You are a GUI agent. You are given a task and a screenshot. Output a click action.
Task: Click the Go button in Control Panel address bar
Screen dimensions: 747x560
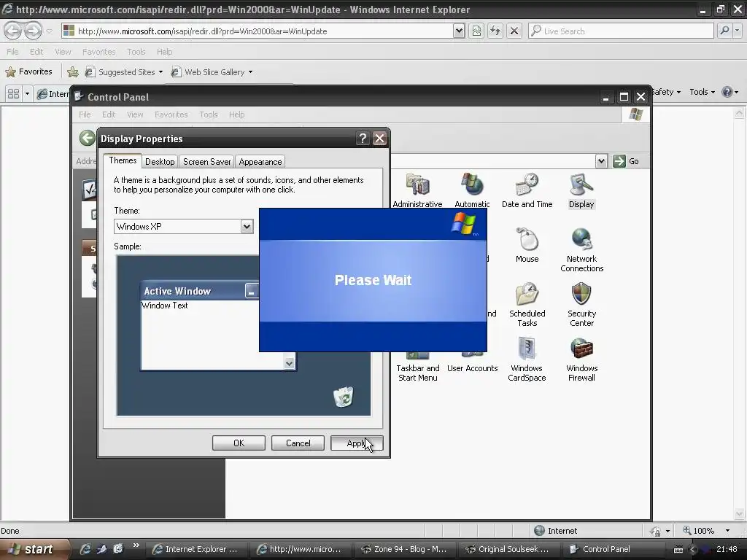(626, 161)
